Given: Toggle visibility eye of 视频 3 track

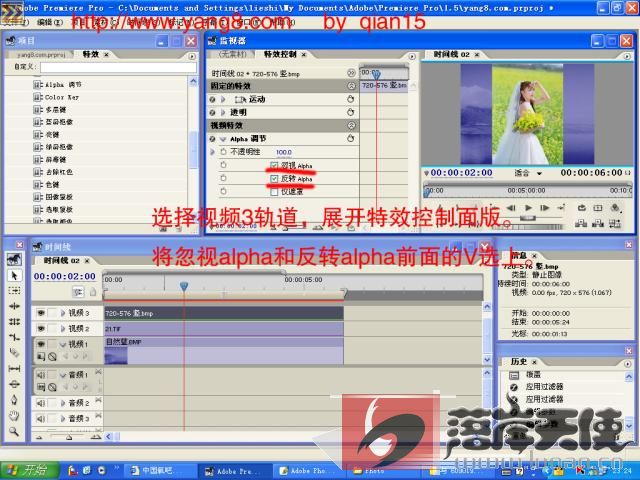Looking at the screenshot, I should pyautogui.click(x=41, y=313).
